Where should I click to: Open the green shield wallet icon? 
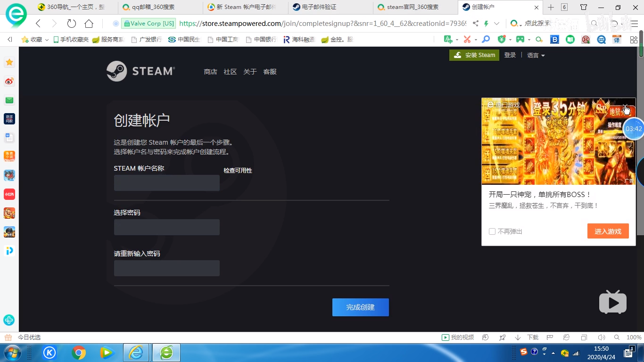[501, 40]
